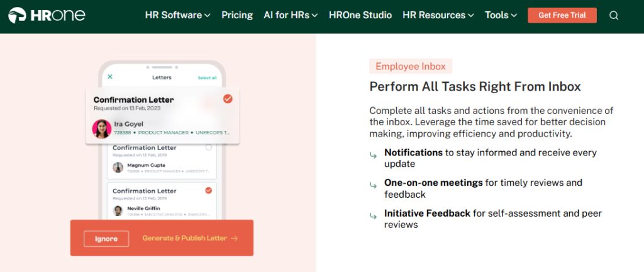Image resolution: width=644 pixels, height=272 pixels.
Task: Click the arrow bullet beside Notifications
Action: coord(373,155)
